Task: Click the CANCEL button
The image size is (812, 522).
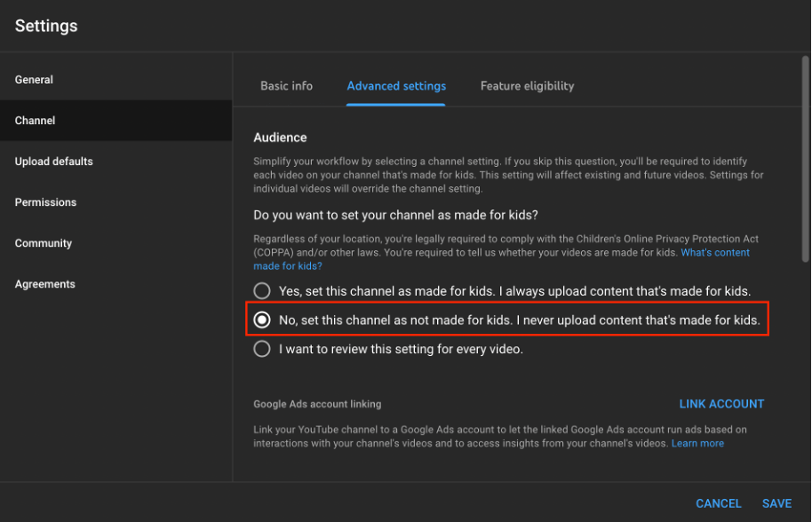Action: (718, 503)
